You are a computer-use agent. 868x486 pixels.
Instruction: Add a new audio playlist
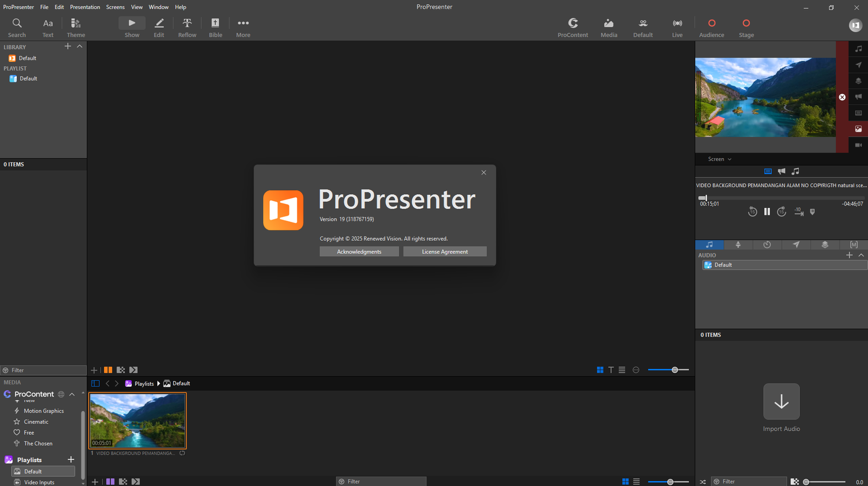point(850,255)
